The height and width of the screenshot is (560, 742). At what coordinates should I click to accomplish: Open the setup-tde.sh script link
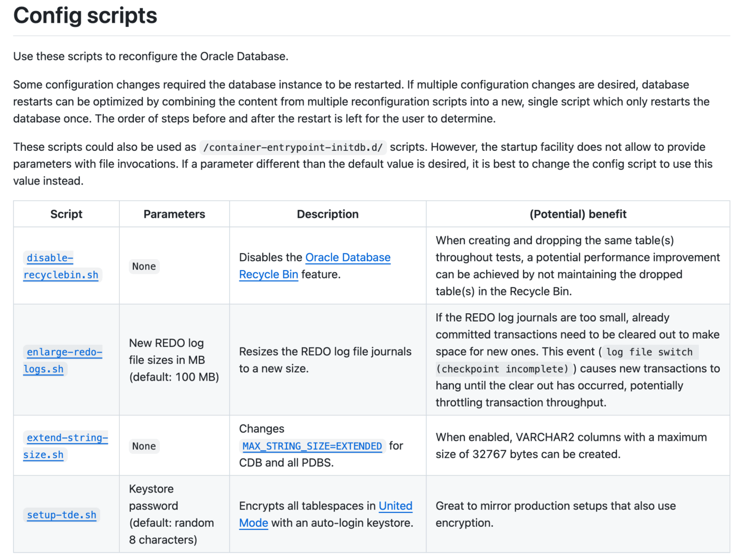point(62,515)
